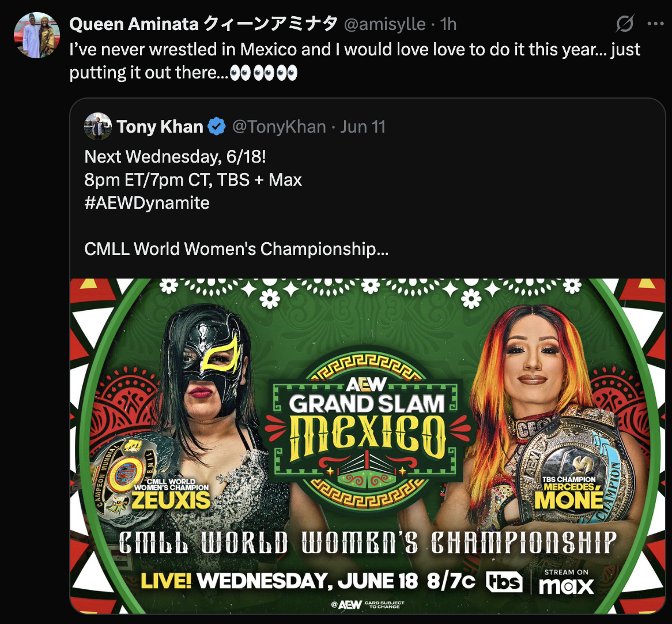This screenshot has width=672, height=624.
Task: Open the #AEWDynamite hashtag
Action: click(x=147, y=203)
